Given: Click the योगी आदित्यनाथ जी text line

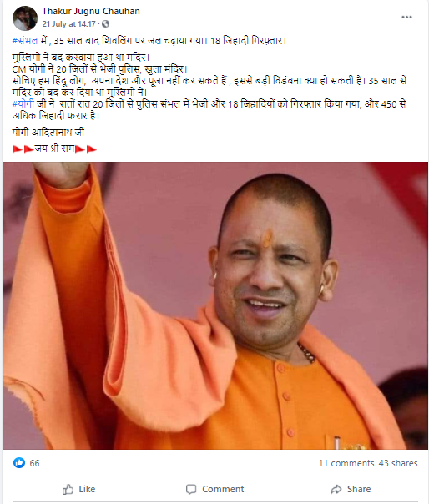Looking at the screenshot, I should coord(48,132).
